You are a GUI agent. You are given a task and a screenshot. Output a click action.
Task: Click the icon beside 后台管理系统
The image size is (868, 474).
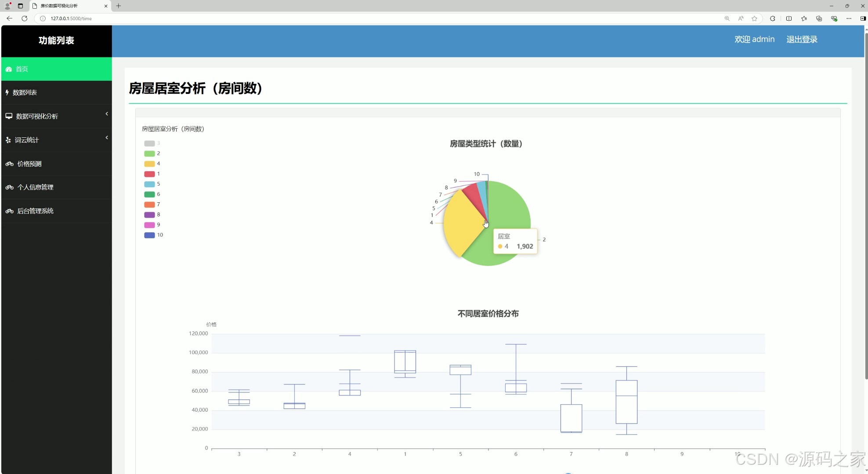click(x=9, y=211)
